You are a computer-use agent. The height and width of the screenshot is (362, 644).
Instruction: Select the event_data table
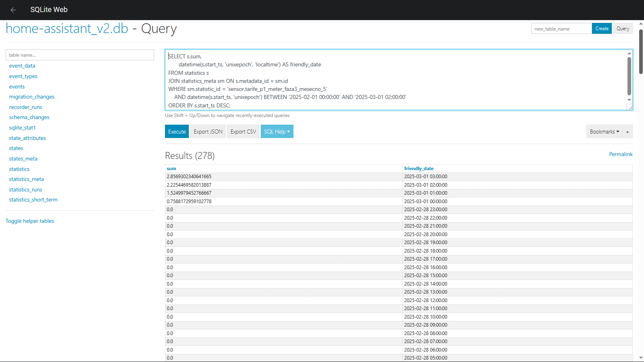tap(22, 66)
